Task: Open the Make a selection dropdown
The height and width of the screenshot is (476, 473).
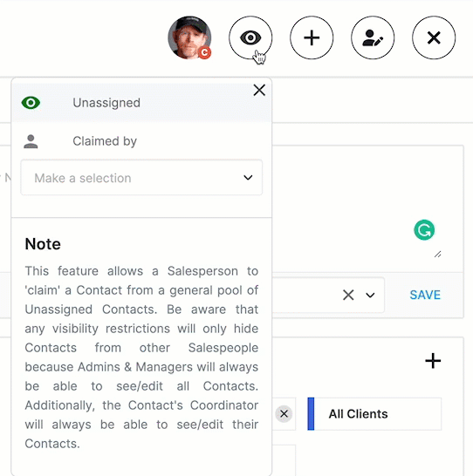Action: (141, 178)
